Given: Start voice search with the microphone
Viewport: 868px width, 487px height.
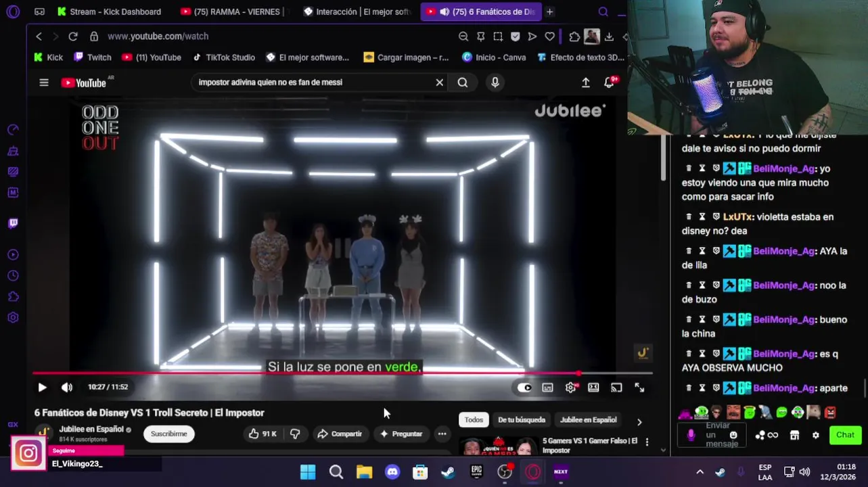Looking at the screenshot, I should click(x=495, y=83).
